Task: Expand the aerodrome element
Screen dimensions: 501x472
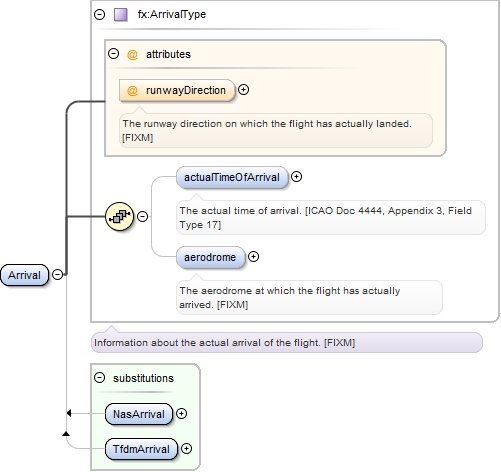Action: (x=253, y=257)
